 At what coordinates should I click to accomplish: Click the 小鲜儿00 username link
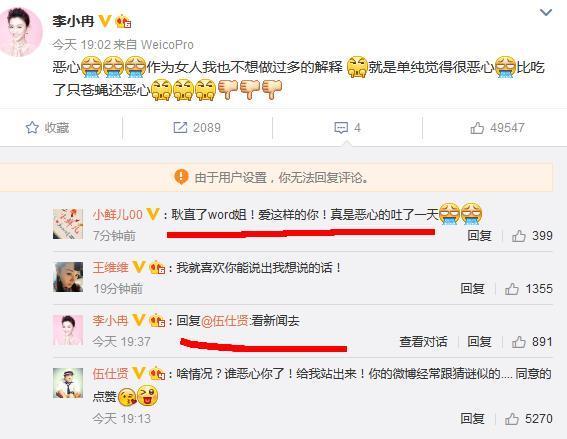(x=118, y=215)
